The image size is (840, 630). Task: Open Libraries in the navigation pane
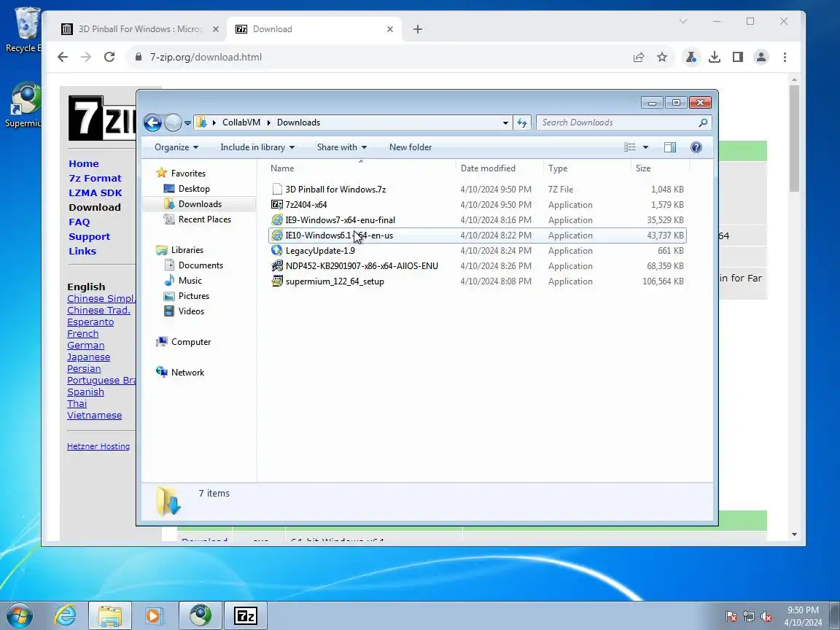(187, 250)
